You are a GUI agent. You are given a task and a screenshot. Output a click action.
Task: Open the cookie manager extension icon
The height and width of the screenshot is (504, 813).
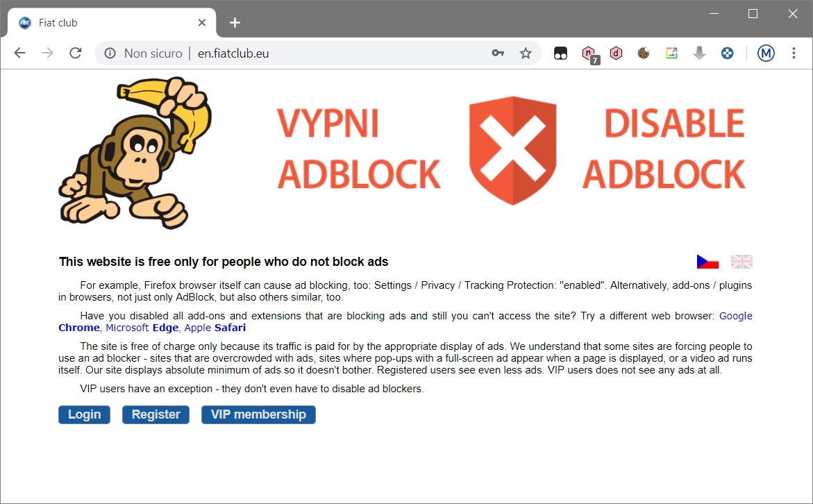click(x=644, y=53)
